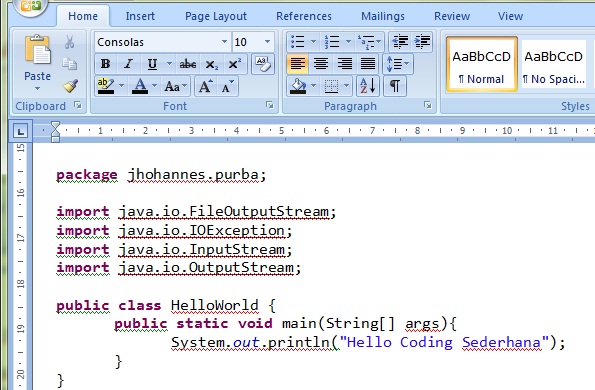Activate the Format Painter brush
Image resolution: width=595 pixels, height=390 pixels.
tap(70, 86)
